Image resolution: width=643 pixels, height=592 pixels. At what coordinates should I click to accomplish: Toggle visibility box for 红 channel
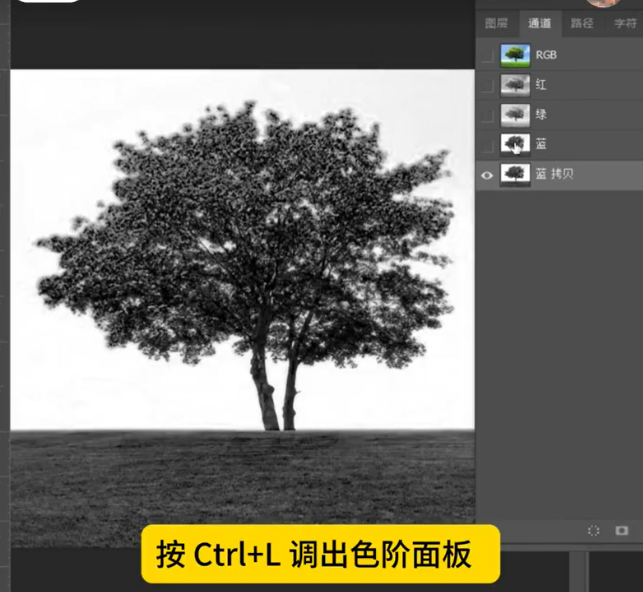(x=487, y=85)
